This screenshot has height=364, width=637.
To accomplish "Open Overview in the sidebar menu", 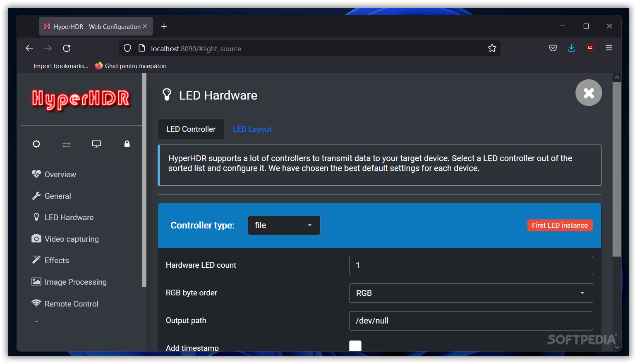I will 60,174.
